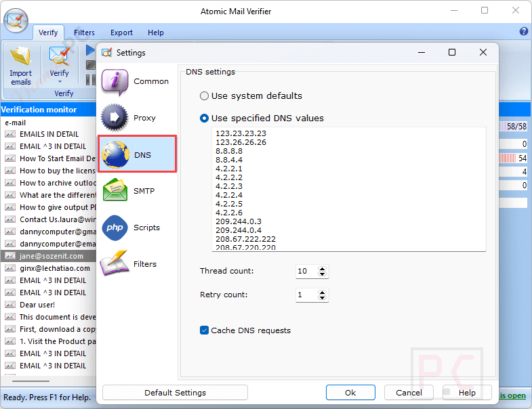Viewport: 532px width, 409px height.
Task: Open the Help ribbon tab
Action: tap(156, 33)
